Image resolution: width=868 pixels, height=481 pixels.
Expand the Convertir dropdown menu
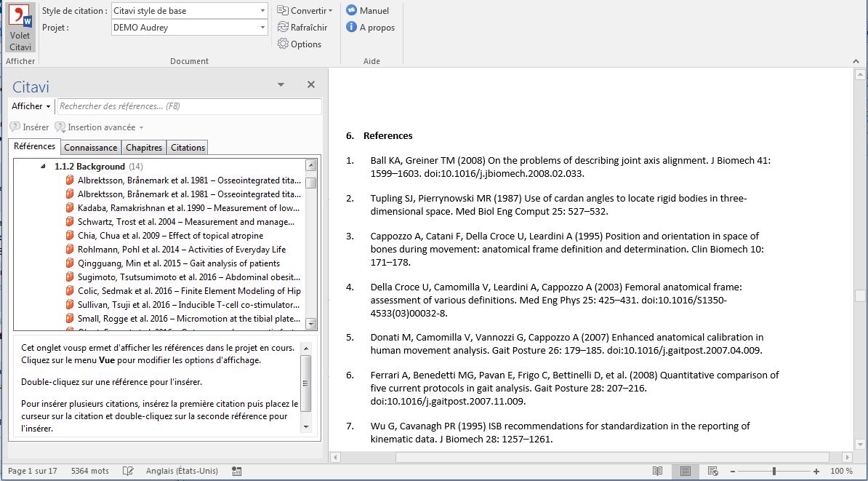[305, 11]
